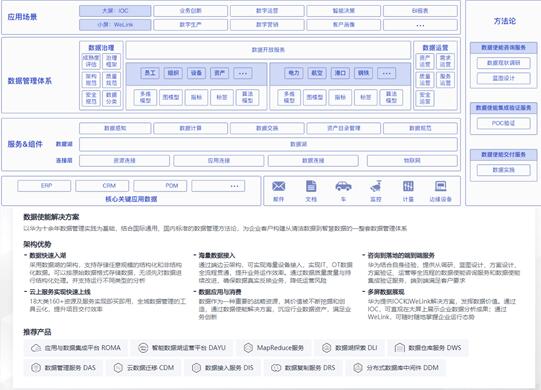Click the 应用场景 row label
The width and height of the screenshot is (541, 390).
(x=22, y=17)
